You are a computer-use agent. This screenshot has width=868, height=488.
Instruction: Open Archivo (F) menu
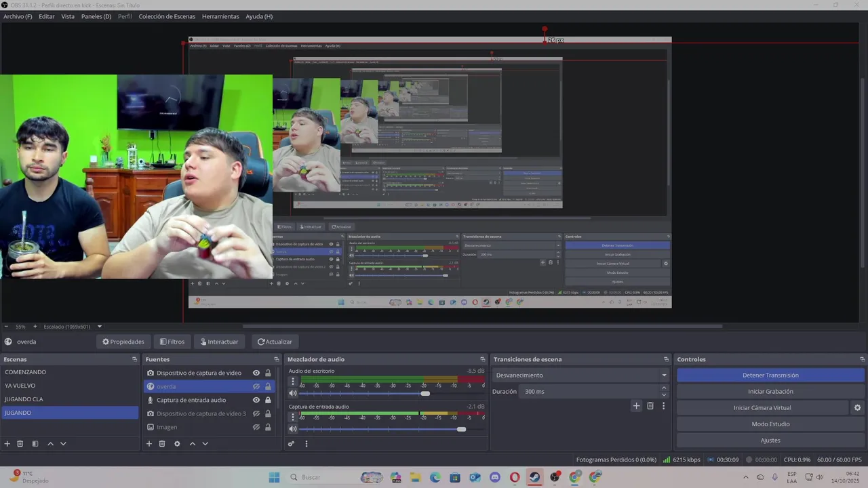[18, 16]
